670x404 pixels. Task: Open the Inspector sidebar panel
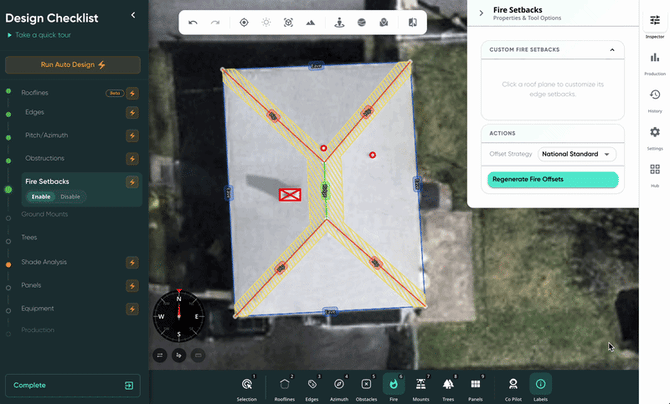coord(655,25)
